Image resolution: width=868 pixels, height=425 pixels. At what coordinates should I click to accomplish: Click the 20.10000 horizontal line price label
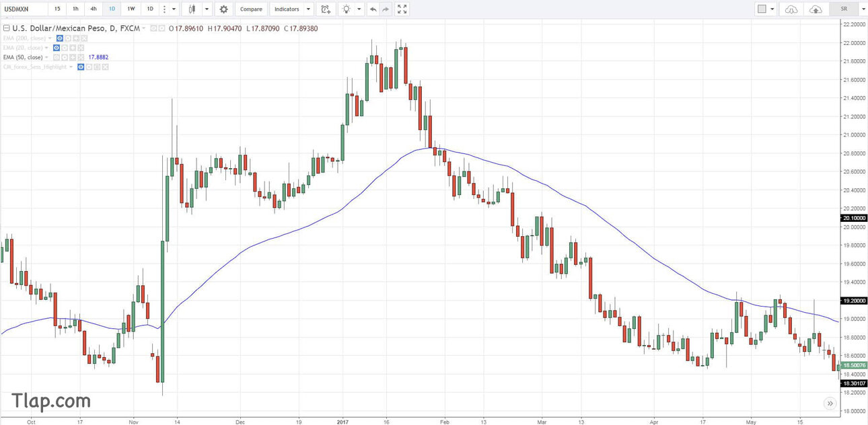854,218
